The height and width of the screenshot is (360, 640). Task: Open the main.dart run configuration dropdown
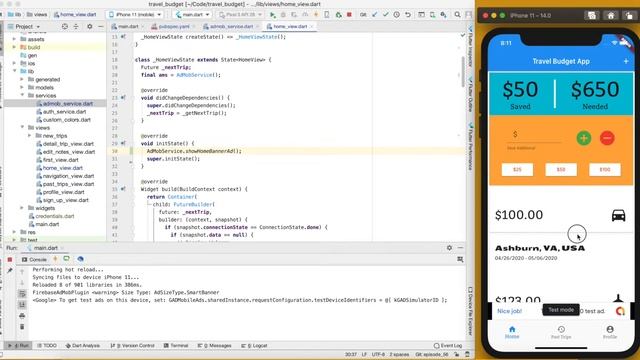(192, 15)
